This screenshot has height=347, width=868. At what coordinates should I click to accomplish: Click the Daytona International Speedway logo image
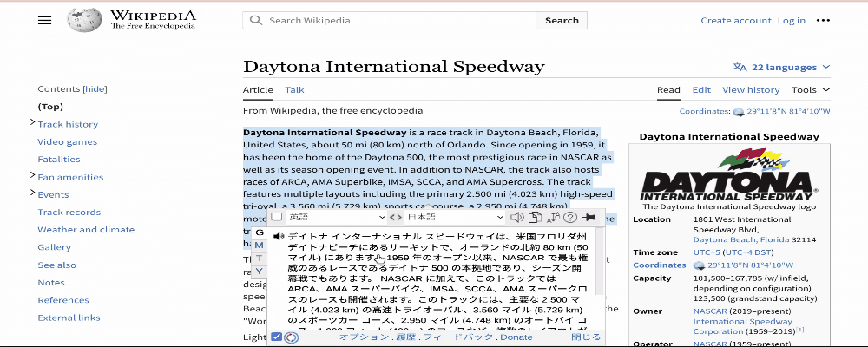729,173
